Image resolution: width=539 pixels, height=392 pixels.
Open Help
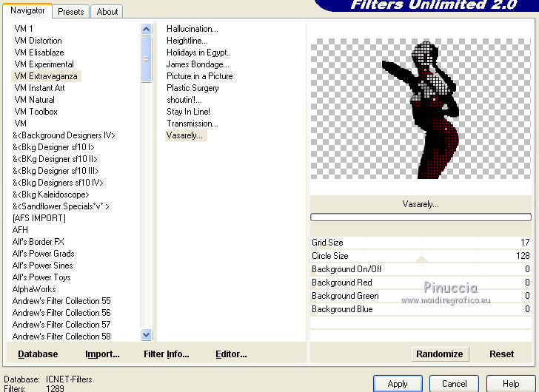tap(511, 383)
